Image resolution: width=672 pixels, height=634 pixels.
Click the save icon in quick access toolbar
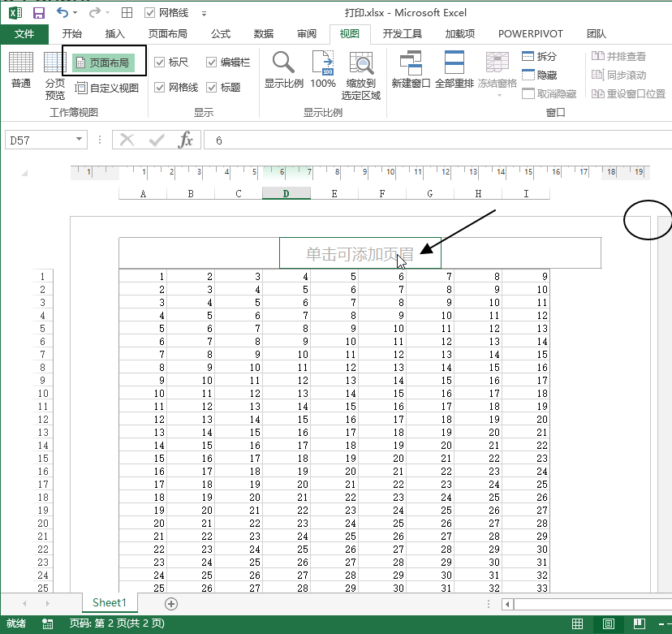tap(38, 13)
